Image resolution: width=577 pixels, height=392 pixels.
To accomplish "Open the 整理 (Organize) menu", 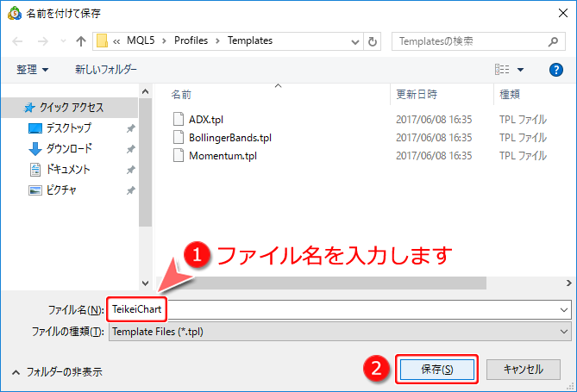I will point(33,70).
